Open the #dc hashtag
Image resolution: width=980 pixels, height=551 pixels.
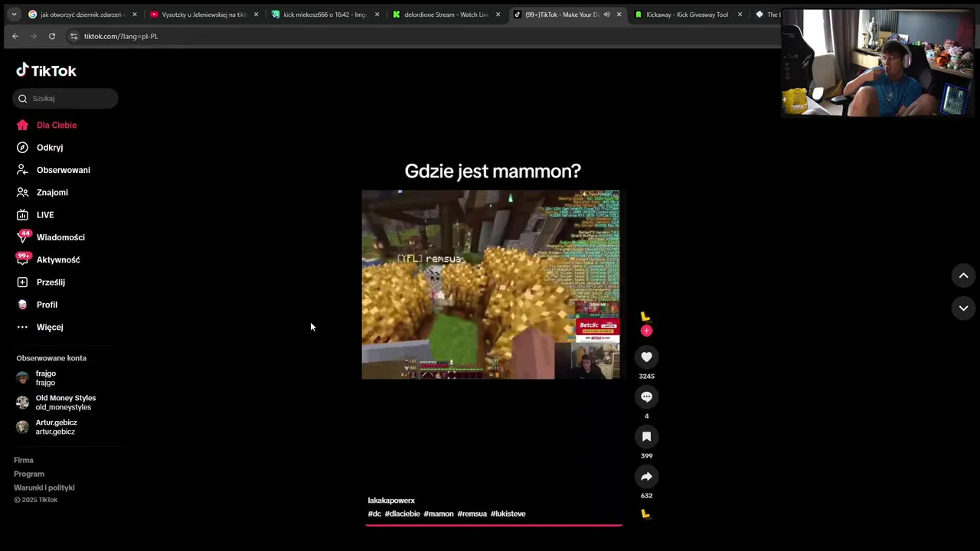374,514
